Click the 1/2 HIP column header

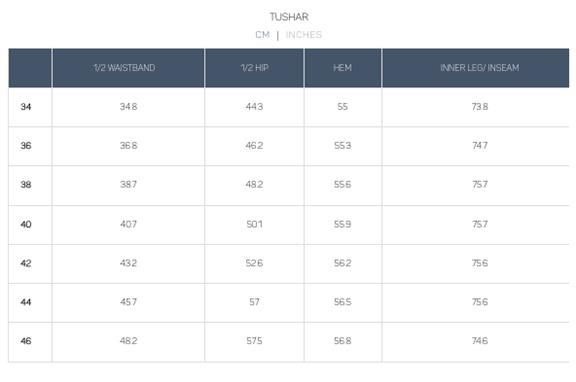pos(255,68)
